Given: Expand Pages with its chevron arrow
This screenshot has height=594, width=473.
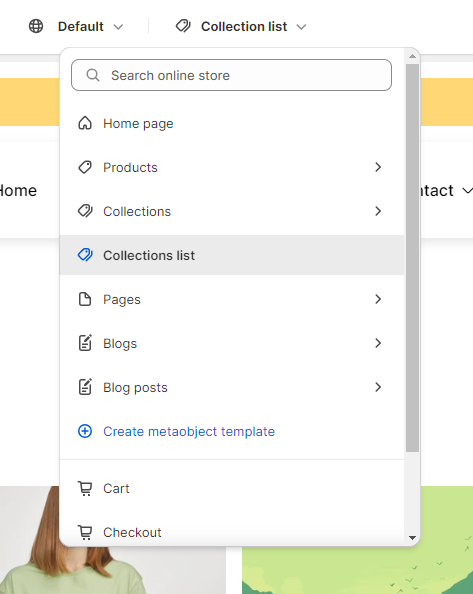Looking at the screenshot, I should click(x=378, y=299).
